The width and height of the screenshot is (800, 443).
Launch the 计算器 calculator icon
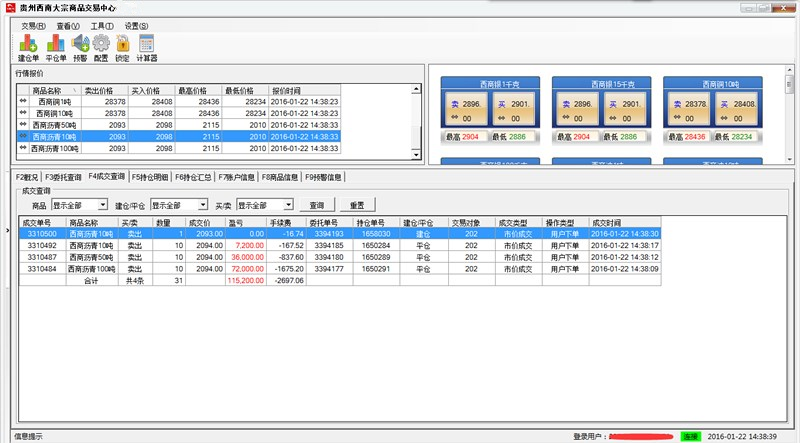pyautogui.click(x=147, y=43)
